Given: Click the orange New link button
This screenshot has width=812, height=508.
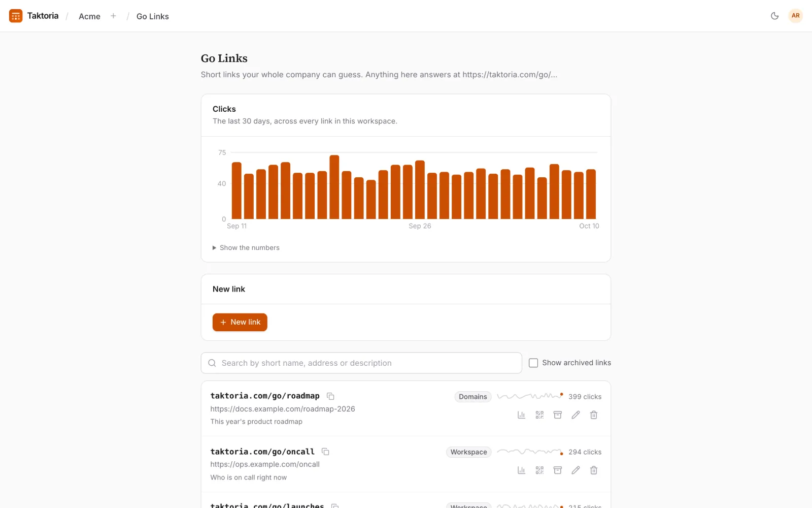Looking at the screenshot, I should (240, 322).
